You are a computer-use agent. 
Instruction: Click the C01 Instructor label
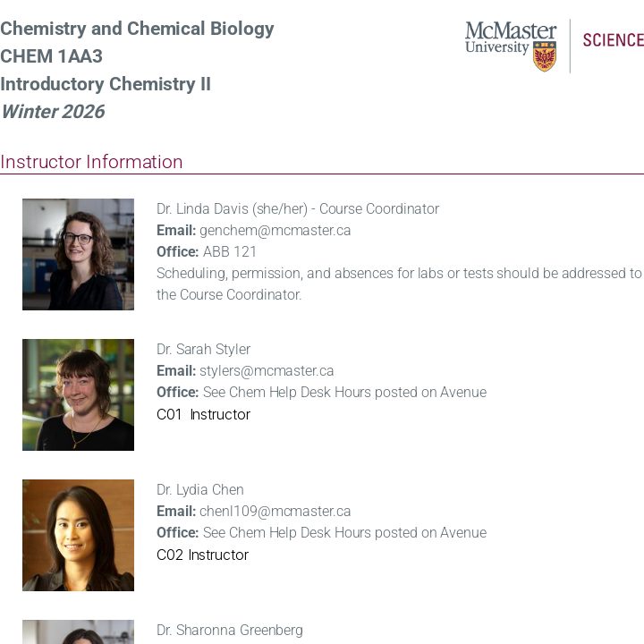(203, 415)
